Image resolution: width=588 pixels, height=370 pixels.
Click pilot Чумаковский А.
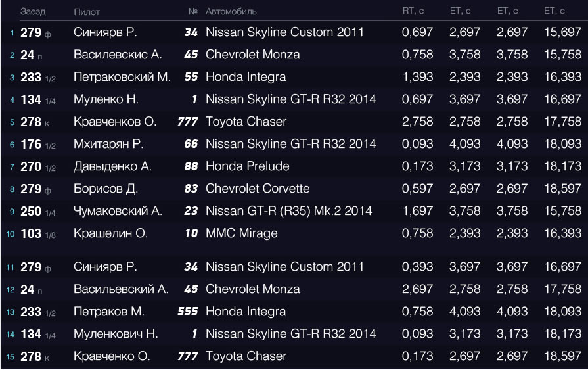118,211
